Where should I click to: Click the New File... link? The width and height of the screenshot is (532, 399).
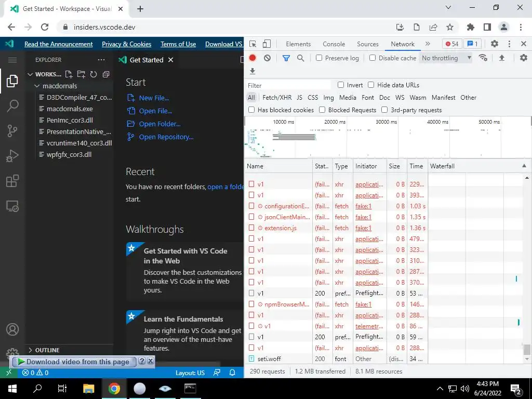[x=154, y=98]
